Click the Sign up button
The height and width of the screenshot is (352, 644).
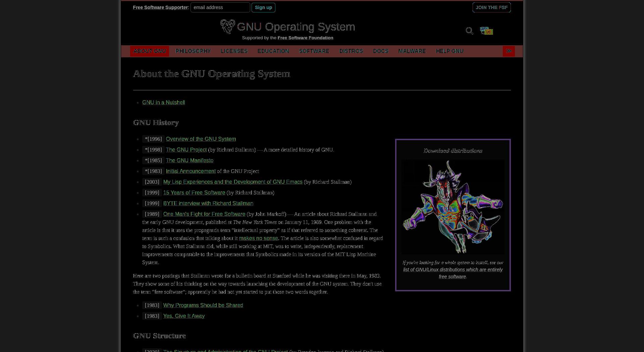(x=263, y=7)
